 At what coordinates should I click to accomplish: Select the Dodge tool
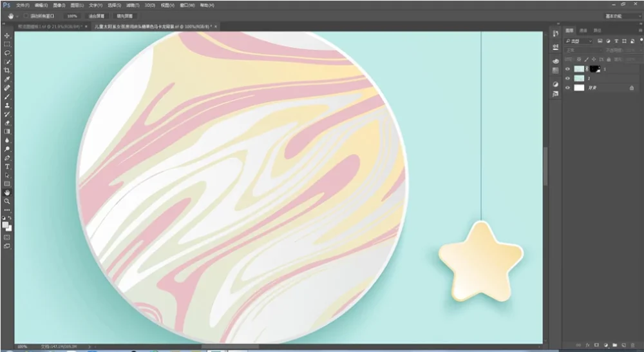point(7,149)
